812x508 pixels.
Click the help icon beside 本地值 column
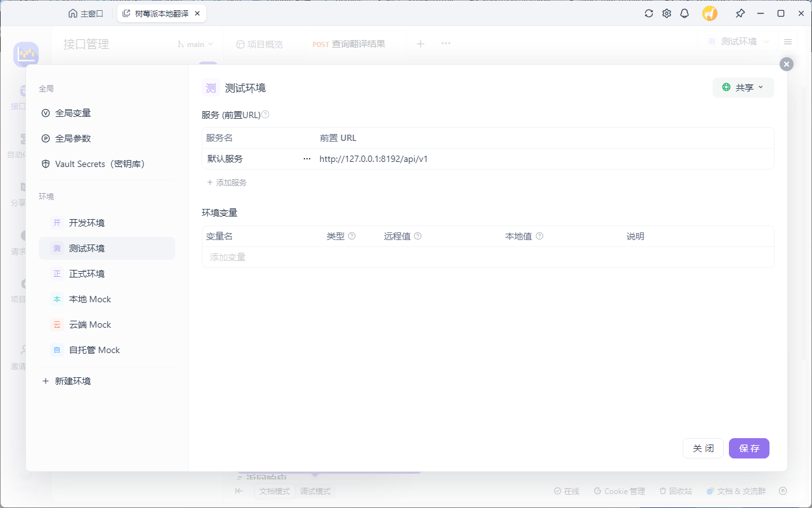pyautogui.click(x=540, y=236)
